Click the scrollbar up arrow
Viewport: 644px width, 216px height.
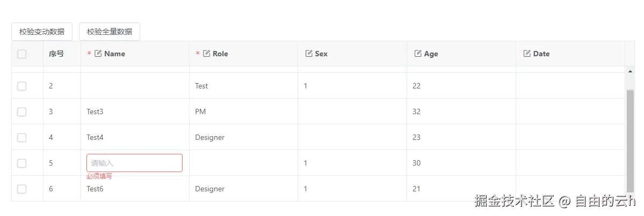(630, 71)
